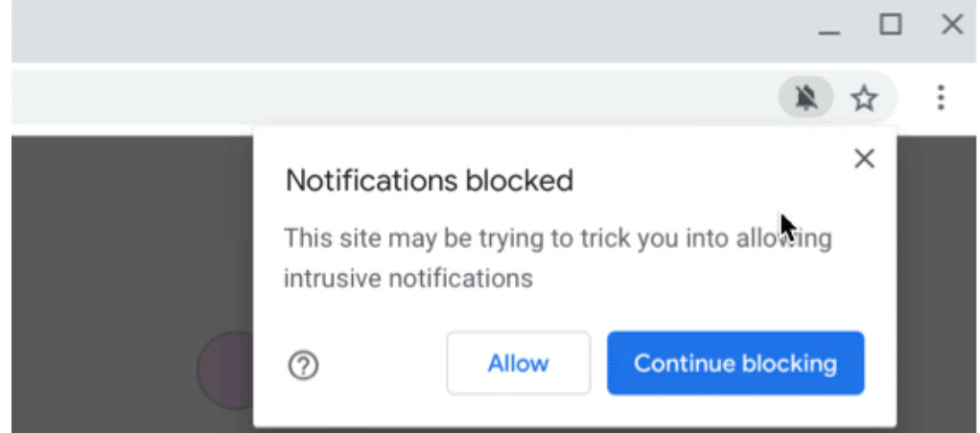The height and width of the screenshot is (433, 980).
Task: Close the Chrome window
Action: point(952,24)
